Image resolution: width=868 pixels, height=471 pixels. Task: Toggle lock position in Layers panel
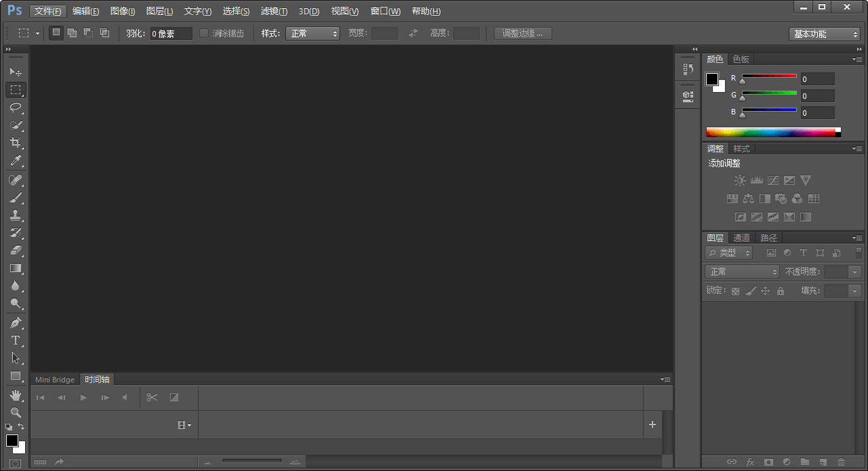[765, 291]
